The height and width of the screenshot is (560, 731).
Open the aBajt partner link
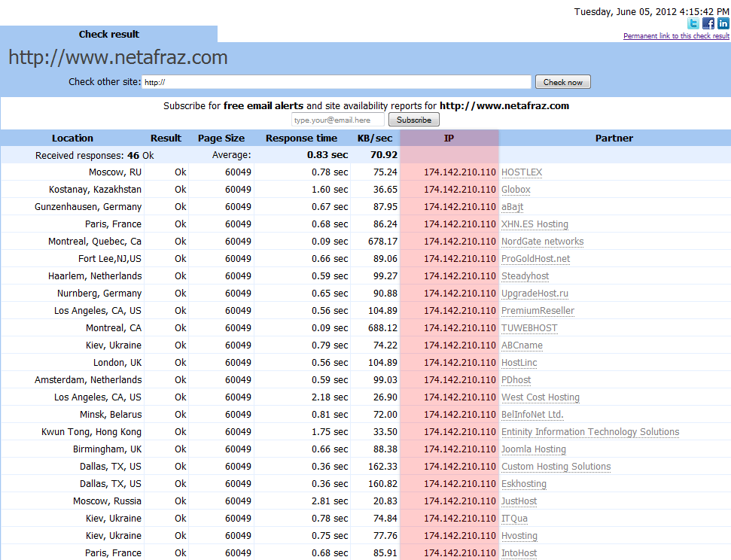click(x=513, y=207)
